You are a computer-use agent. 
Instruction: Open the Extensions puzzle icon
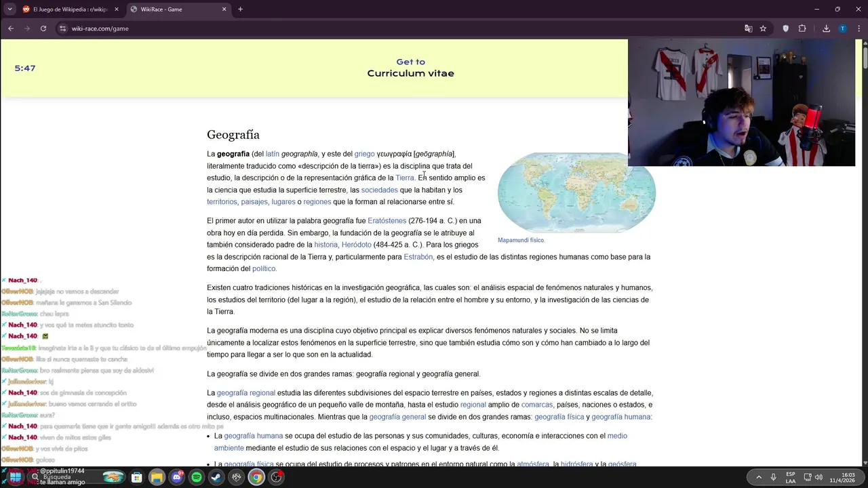[802, 28]
